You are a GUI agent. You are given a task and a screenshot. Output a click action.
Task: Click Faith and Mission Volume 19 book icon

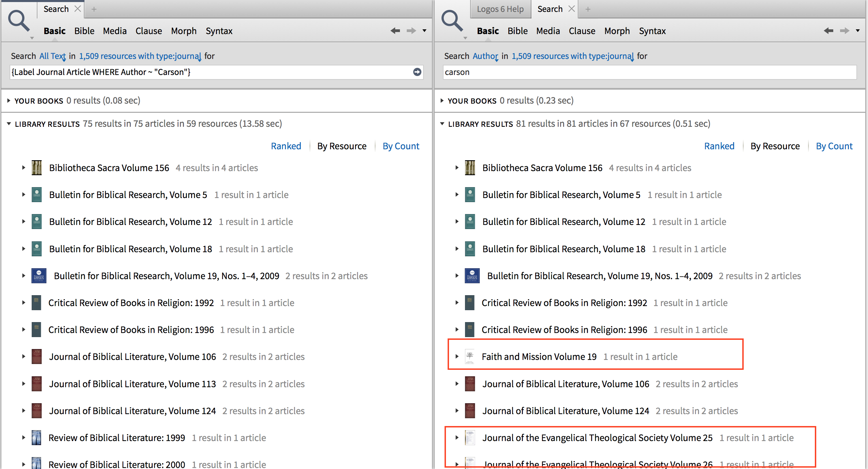coord(470,357)
